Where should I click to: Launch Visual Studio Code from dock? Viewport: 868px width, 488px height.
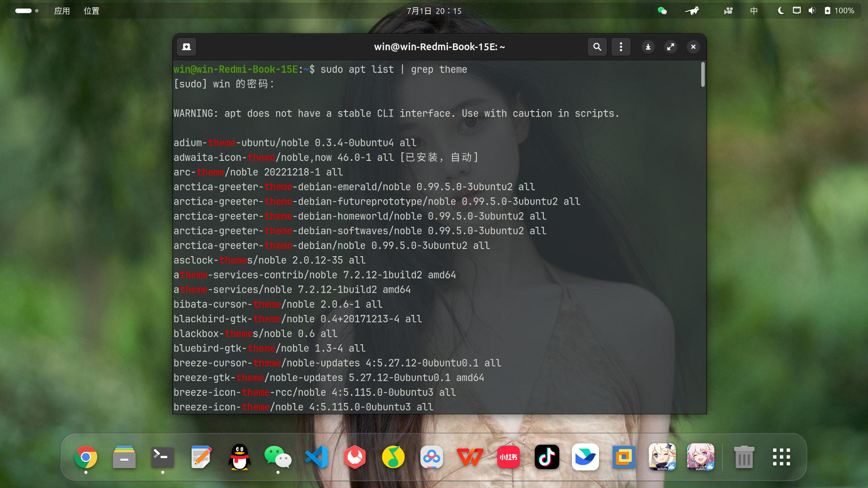(316, 457)
